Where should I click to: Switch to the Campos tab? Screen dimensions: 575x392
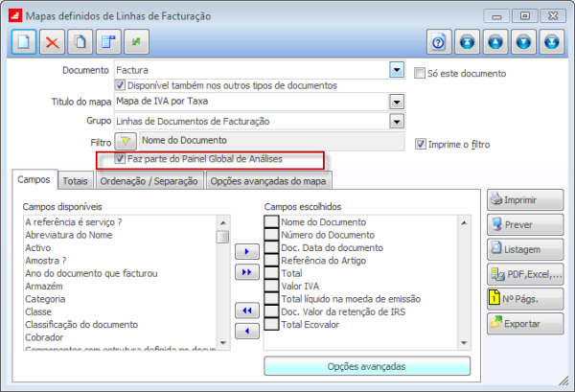pyautogui.click(x=34, y=179)
